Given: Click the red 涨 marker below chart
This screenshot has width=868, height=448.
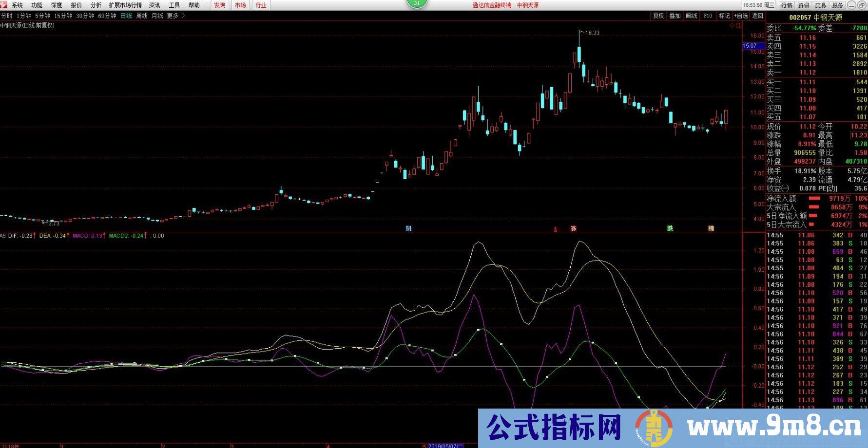Looking at the screenshot, I should click(574, 228).
